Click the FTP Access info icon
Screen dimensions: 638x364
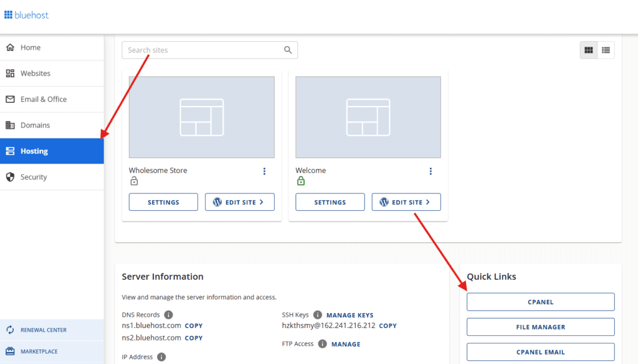(x=323, y=344)
